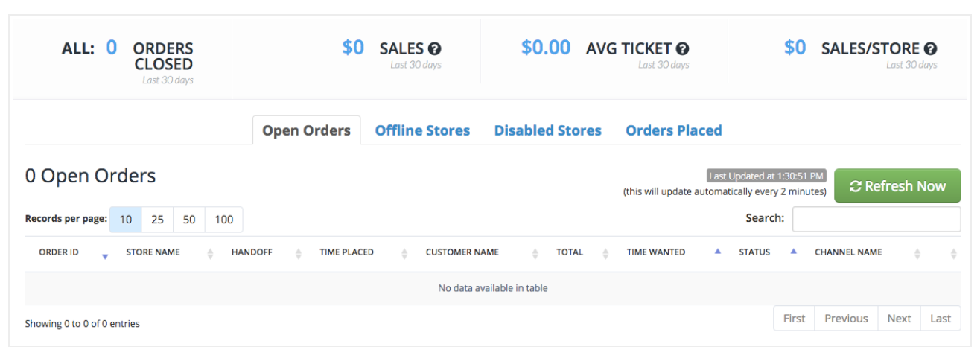Click the question mark next to SALES/STORE
Image resolution: width=980 pixels, height=350 pixels.
tap(930, 49)
